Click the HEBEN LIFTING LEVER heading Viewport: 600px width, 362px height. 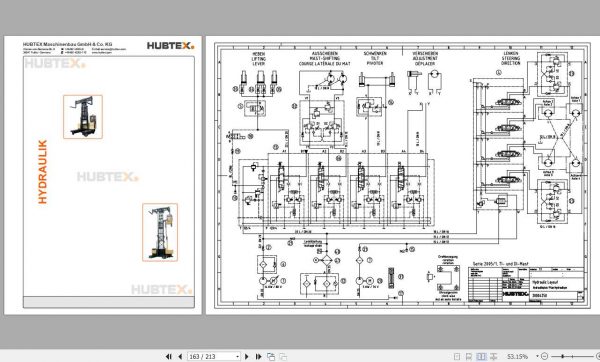[x=259, y=59]
